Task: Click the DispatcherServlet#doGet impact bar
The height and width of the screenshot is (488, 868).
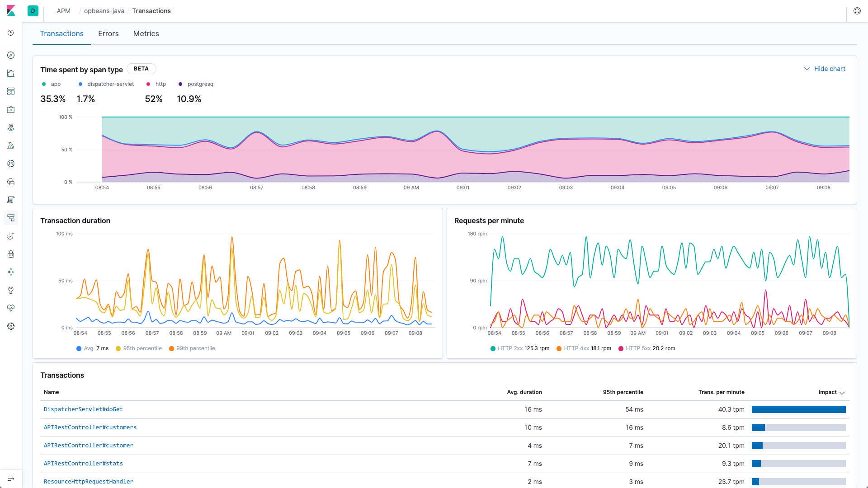Action: coord(799,409)
